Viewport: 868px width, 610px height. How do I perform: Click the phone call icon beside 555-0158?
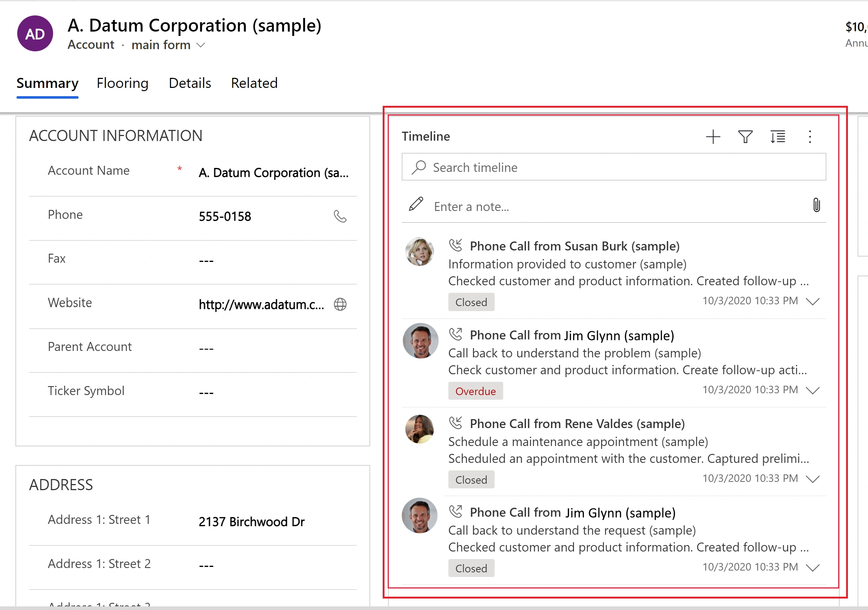tap(340, 216)
